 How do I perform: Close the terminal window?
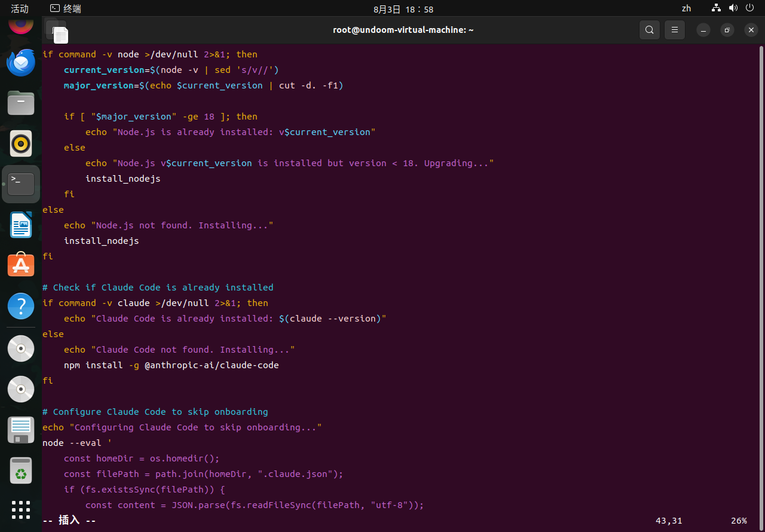pyautogui.click(x=751, y=30)
